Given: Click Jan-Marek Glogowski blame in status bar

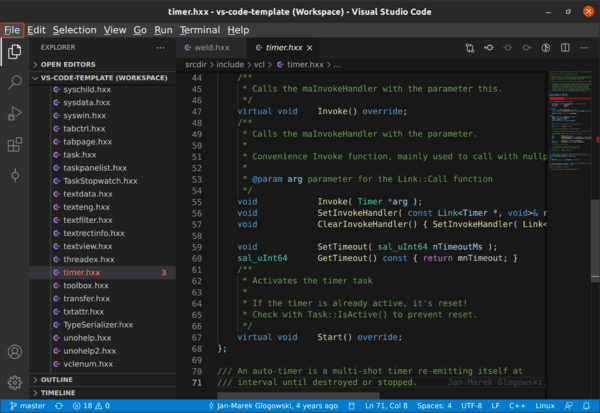Looking at the screenshot, I should point(273,406).
